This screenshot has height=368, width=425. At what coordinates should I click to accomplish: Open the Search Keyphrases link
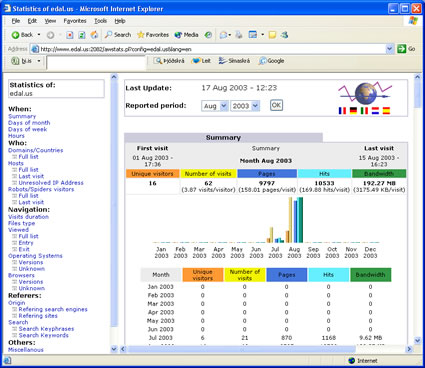46,329
